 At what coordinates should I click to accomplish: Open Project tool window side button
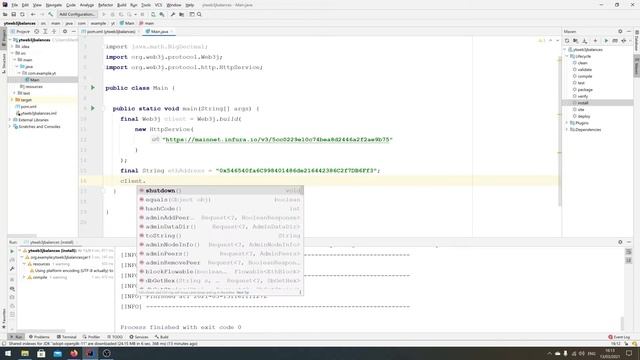4,38
